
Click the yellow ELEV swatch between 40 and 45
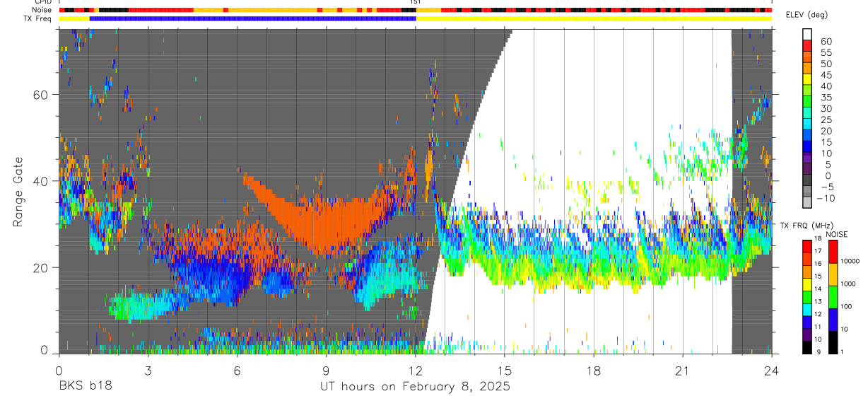pyautogui.click(x=807, y=79)
